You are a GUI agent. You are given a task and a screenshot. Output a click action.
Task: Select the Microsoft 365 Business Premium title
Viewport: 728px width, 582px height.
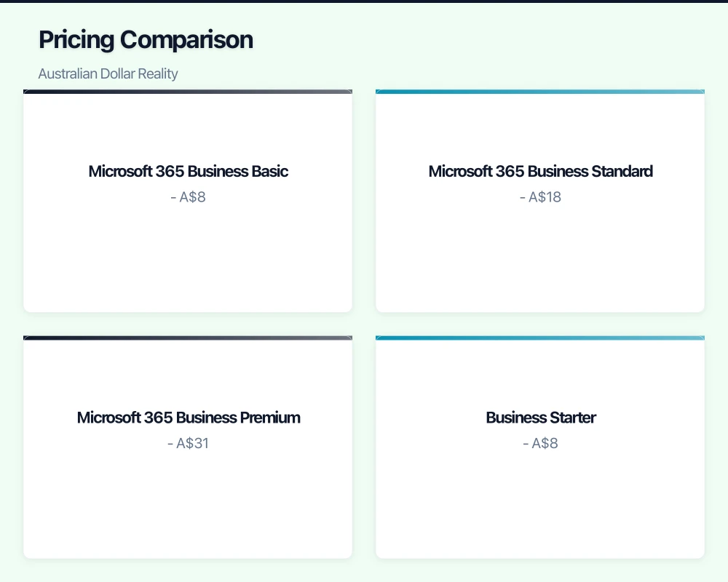[x=188, y=418]
